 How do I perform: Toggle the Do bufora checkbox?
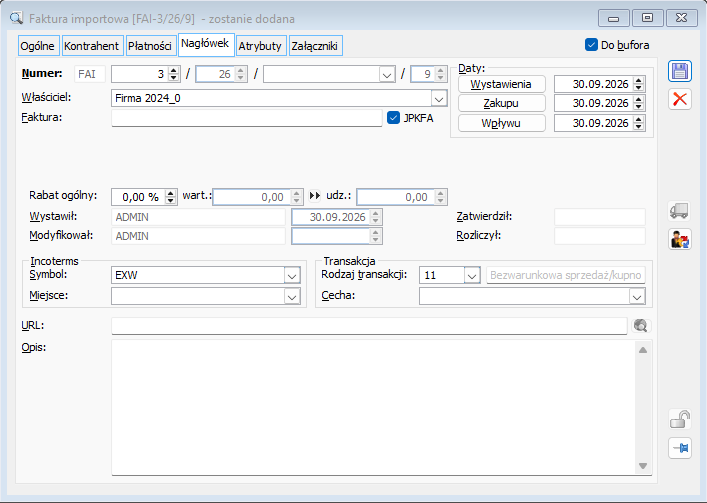591,45
